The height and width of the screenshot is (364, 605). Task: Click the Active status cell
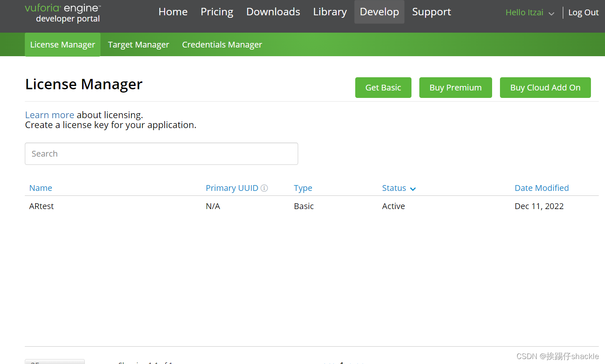[393, 206]
